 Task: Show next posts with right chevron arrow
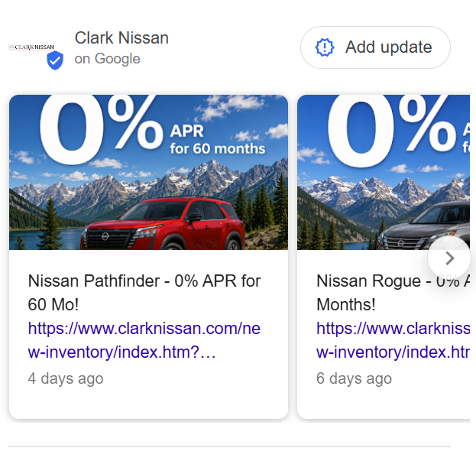tap(449, 258)
